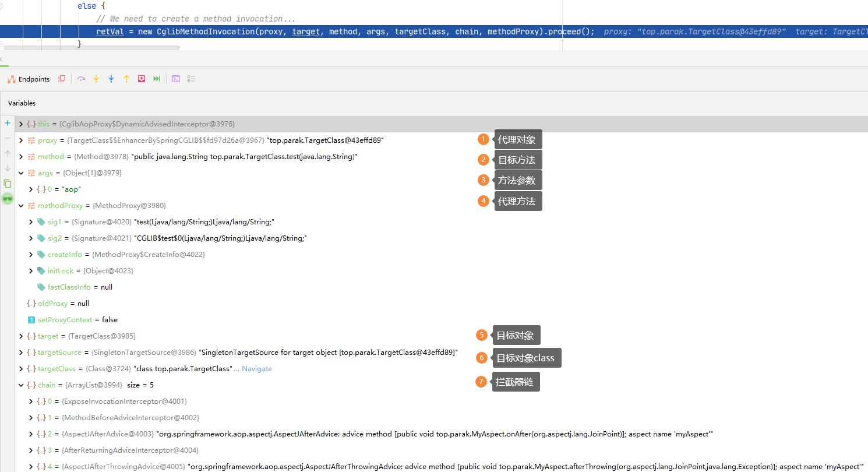Expand the method variable node
This screenshot has height=472, width=868.
pos(21,157)
